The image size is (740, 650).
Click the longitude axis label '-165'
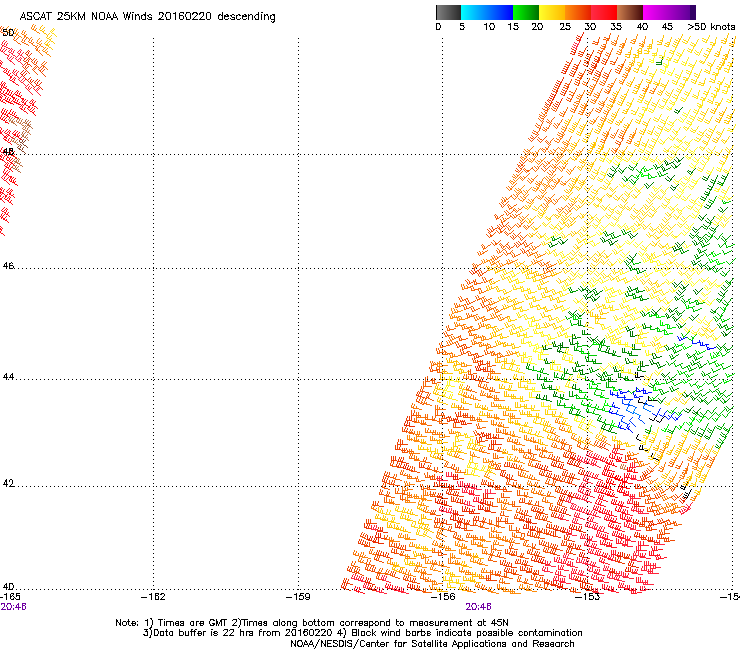coord(10,597)
